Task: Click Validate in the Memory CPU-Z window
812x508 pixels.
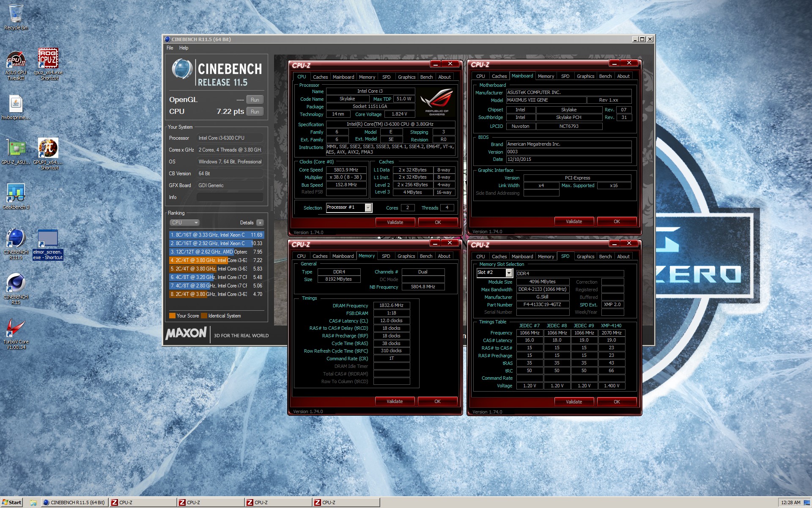Action: (395, 401)
